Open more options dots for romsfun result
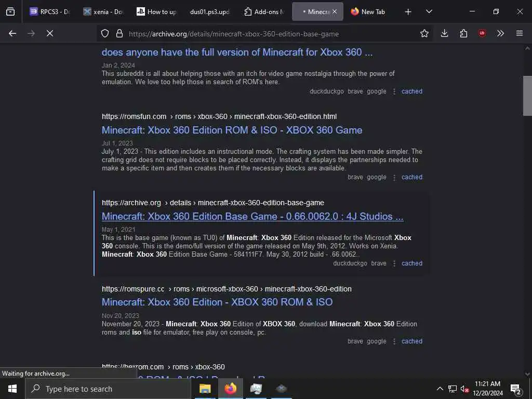The width and height of the screenshot is (532, 399). (394, 178)
